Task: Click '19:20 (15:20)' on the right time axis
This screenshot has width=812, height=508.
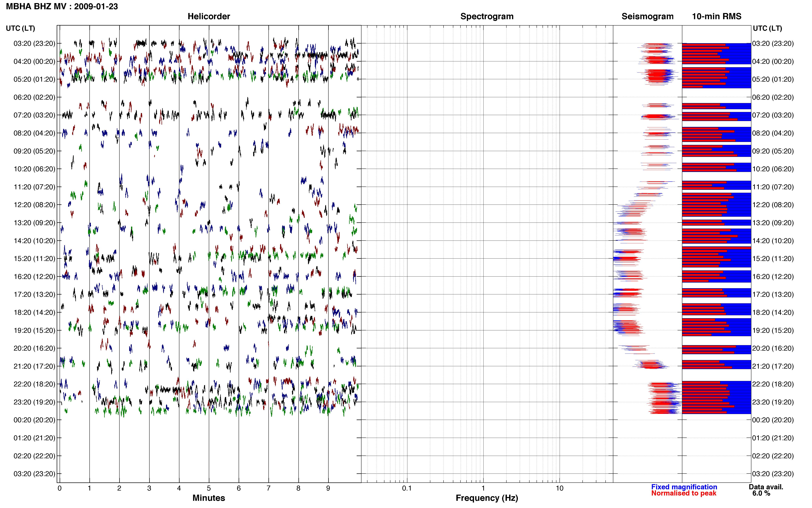Action: click(773, 331)
